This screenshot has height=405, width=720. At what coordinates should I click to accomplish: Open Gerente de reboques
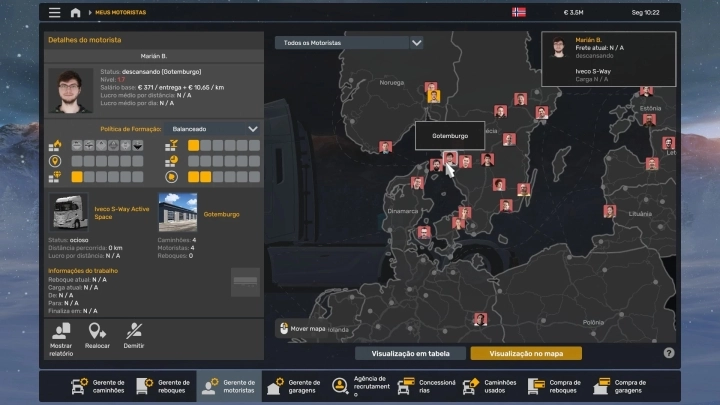coord(163,386)
